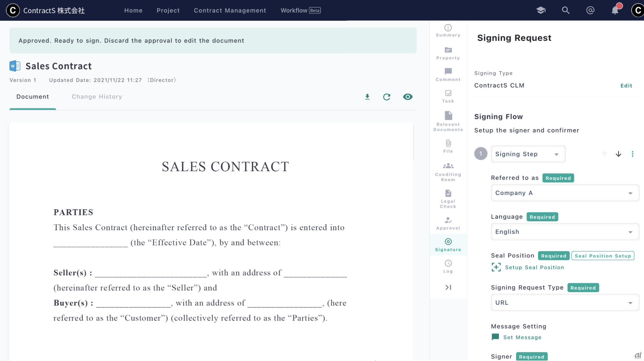Open the Comment sidebar panel
The width and height of the screenshot is (644, 361).
pos(448,74)
